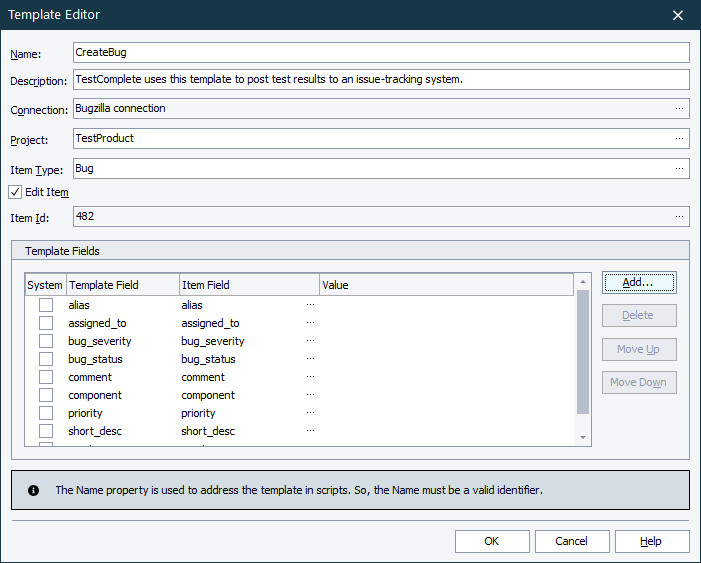Click Item Type ellipsis button

pos(679,169)
